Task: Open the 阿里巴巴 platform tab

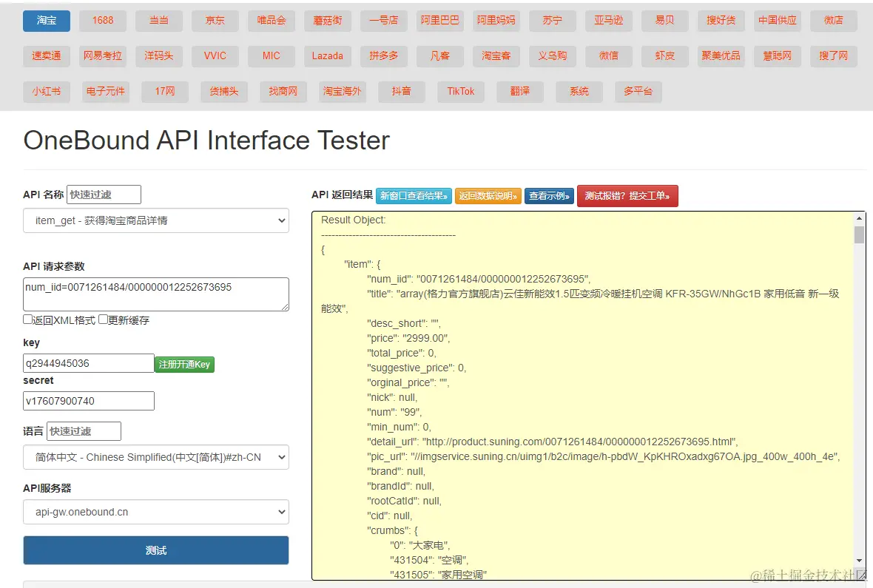Action: tap(440, 21)
